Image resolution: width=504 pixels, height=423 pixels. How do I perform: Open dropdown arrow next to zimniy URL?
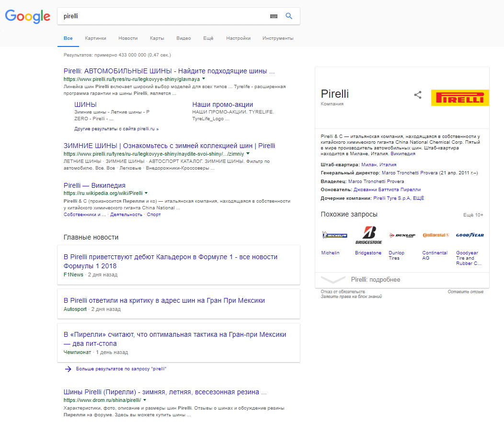tap(248, 154)
